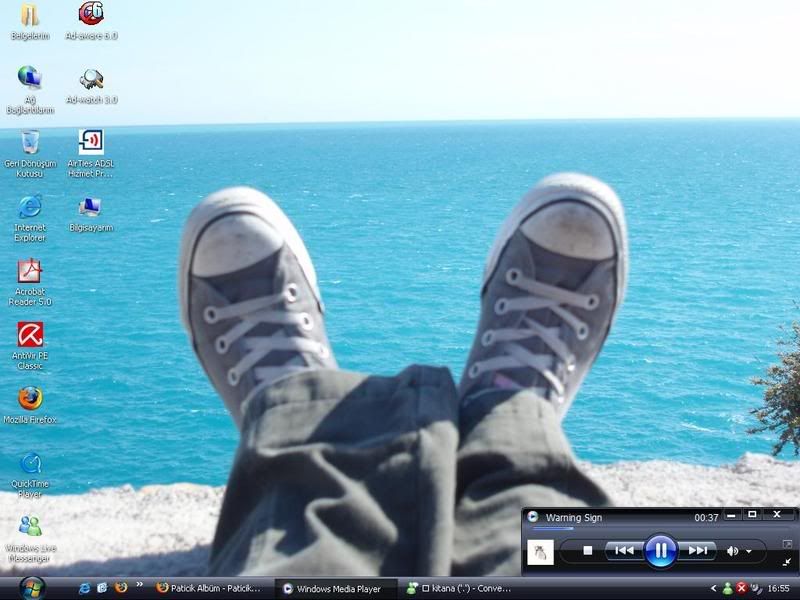This screenshot has height=600, width=800.
Task: Open the Ad-aware 6.0 desktop icon
Action: (91, 15)
